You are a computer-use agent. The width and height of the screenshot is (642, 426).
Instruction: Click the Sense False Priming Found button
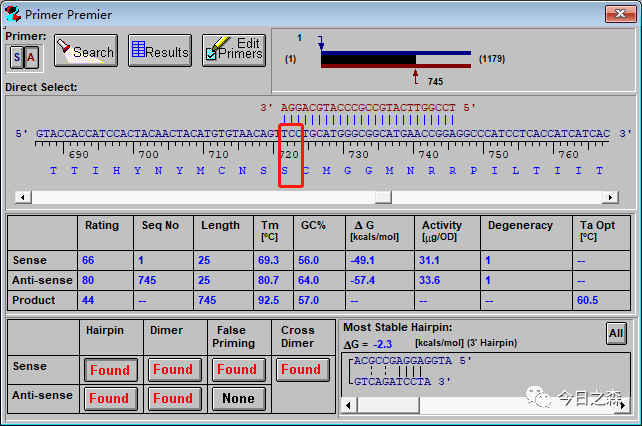pos(238,369)
